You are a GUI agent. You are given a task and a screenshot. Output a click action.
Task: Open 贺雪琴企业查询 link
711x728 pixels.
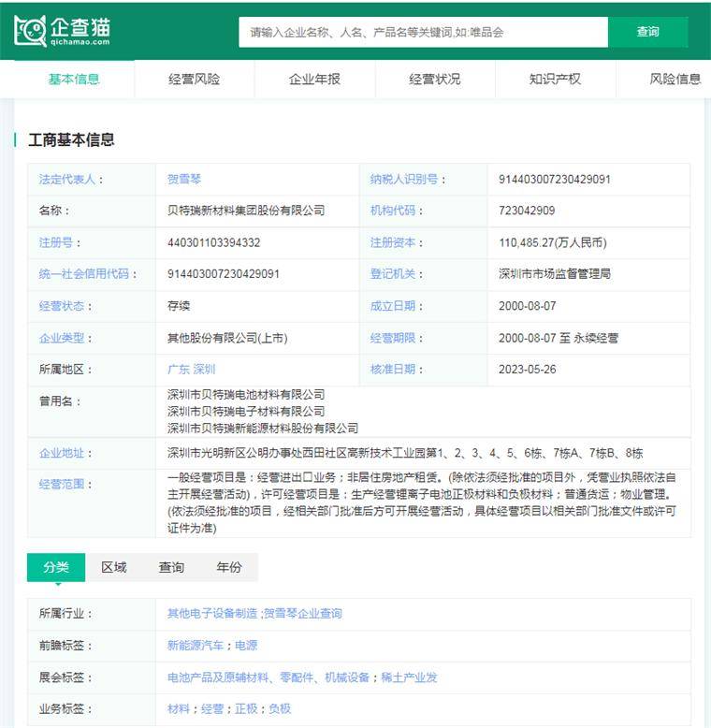click(303, 614)
